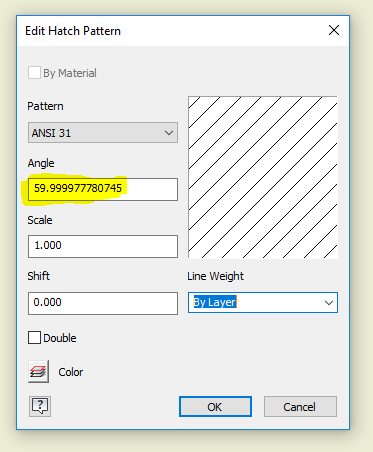Viewport: 373px width, 452px height.
Task: Dismiss using the Cancel button
Action: click(300, 407)
